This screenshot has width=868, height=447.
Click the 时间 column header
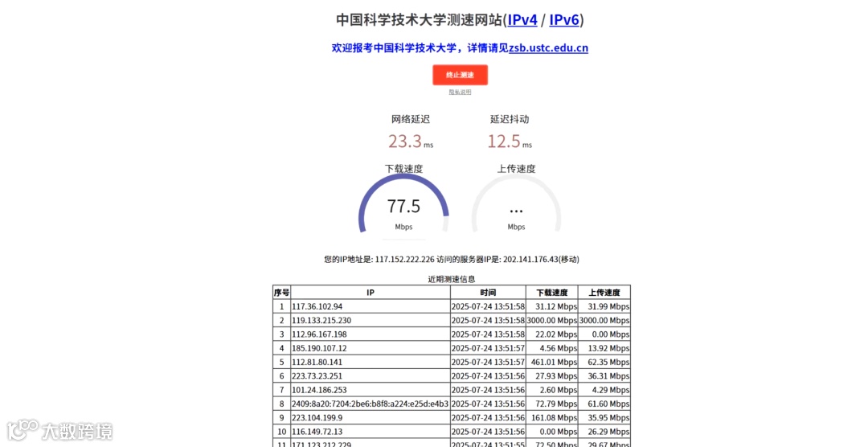pyautogui.click(x=489, y=293)
